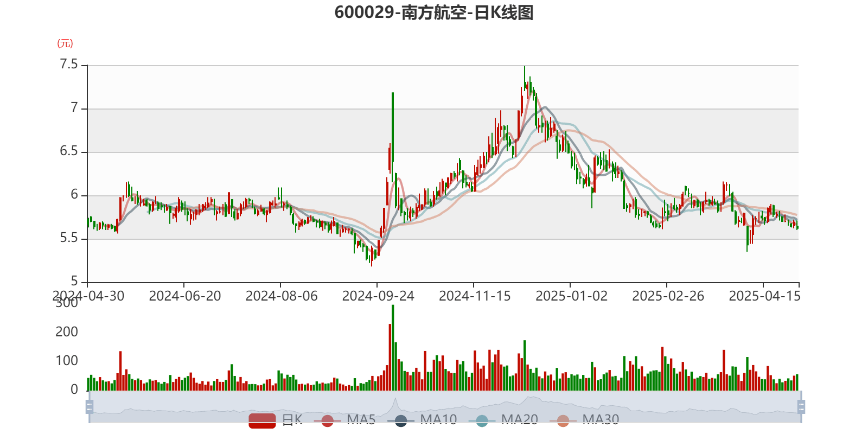Toggle MA20 legend entry
Image resolution: width=868 pixels, height=434 pixels.
(503, 420)
